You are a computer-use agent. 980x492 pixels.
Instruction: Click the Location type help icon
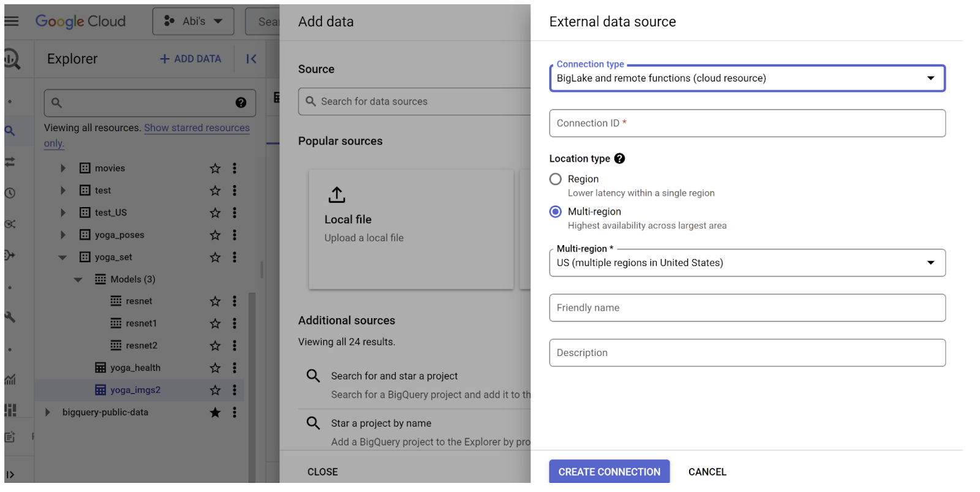pyautogui.click(x=619, y=159)
